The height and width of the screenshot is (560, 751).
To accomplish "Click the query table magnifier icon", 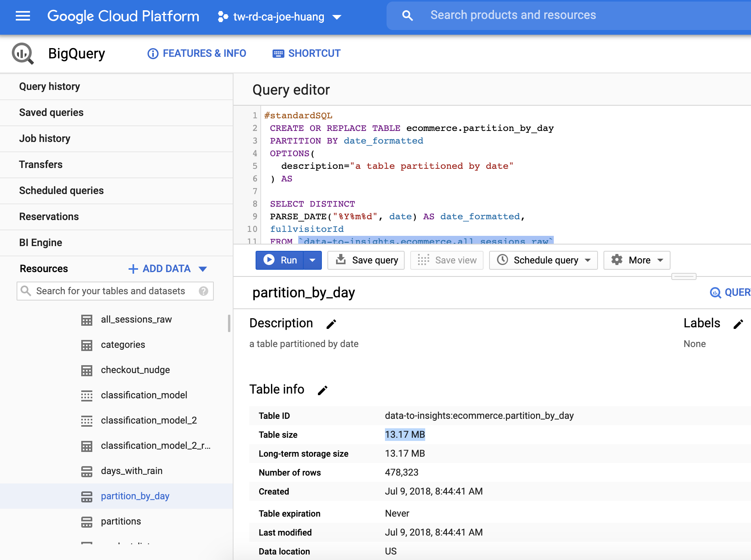I will [716, 293].
